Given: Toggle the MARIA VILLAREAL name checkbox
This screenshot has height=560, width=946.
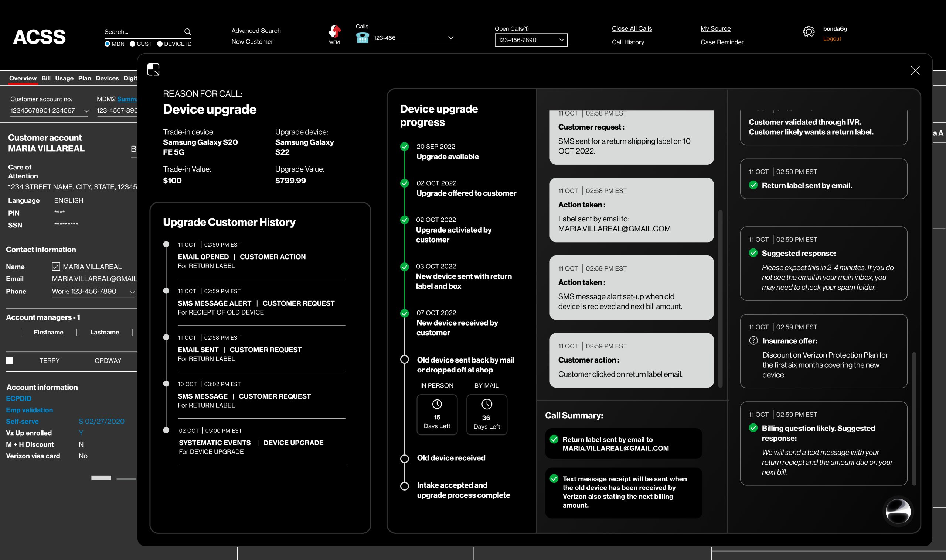Looking at the screenshot, I should (x=56, y=267).
